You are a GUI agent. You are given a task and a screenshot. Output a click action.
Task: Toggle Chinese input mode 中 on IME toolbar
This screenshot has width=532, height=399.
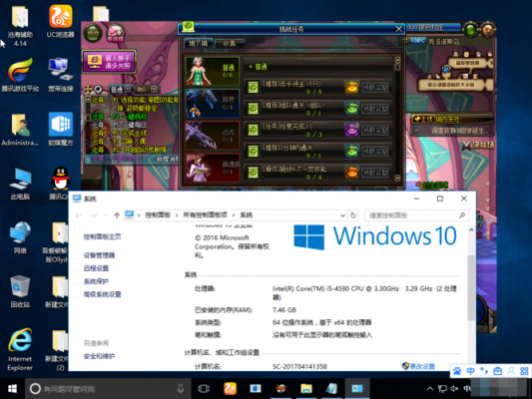470,371
